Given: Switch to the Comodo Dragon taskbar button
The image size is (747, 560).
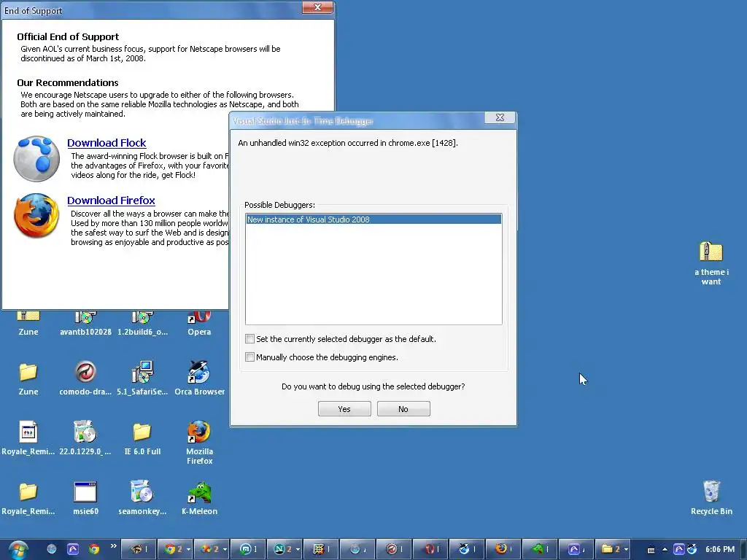Looking at the screenshot, I should click(x=393, y=549).
